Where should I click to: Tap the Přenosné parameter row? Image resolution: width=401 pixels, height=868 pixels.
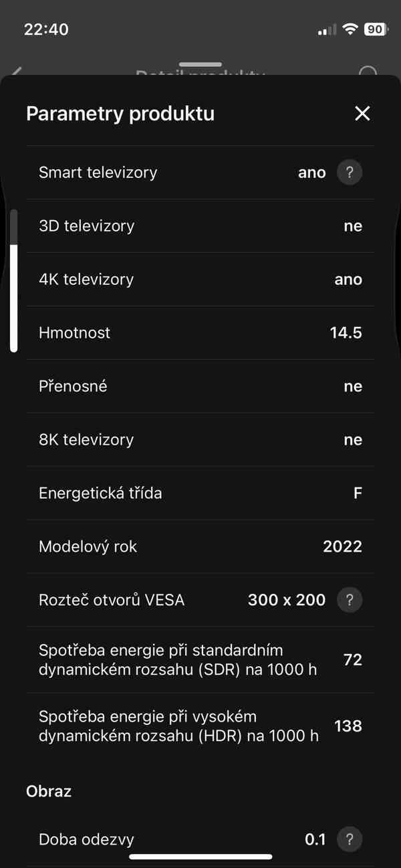pyautogui.click(x=200, y=387)
